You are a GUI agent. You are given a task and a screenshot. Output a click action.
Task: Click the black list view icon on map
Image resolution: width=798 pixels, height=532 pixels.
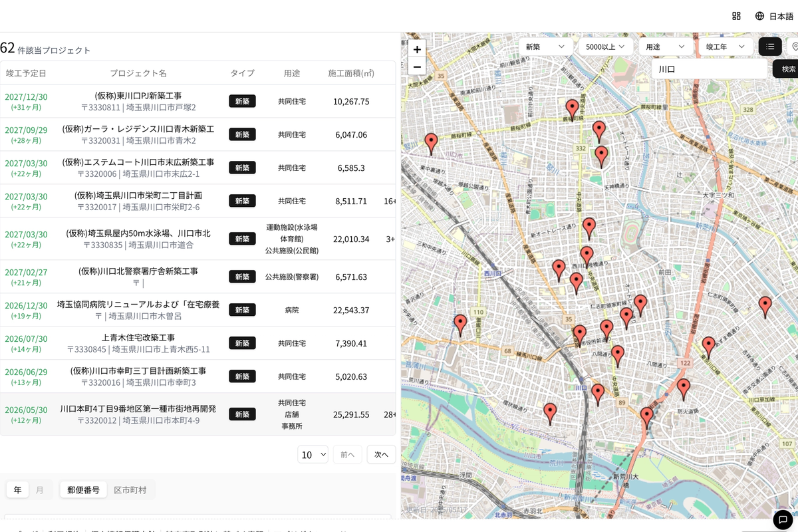pyautogui.click(x=770, y=47)
